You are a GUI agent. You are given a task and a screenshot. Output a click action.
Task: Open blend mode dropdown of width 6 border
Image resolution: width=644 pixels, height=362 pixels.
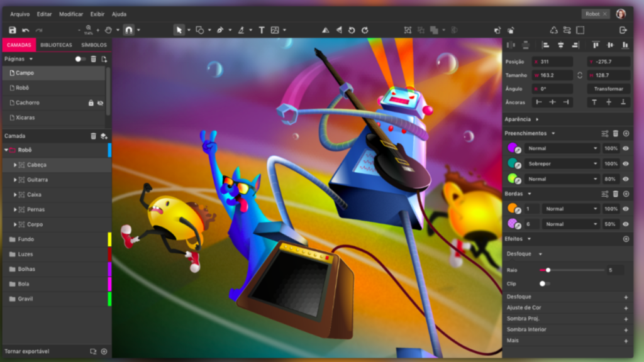click(570, 224)
